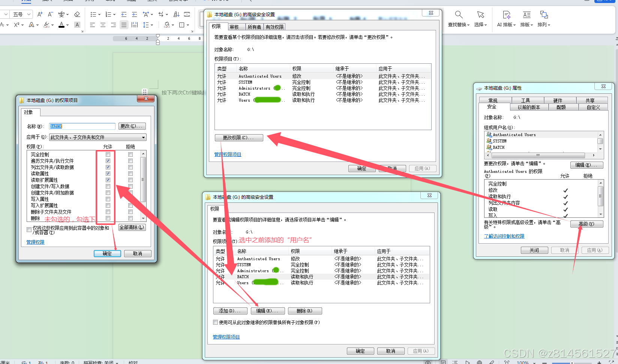Click the 添加(D) button

(x=230, y=311)
